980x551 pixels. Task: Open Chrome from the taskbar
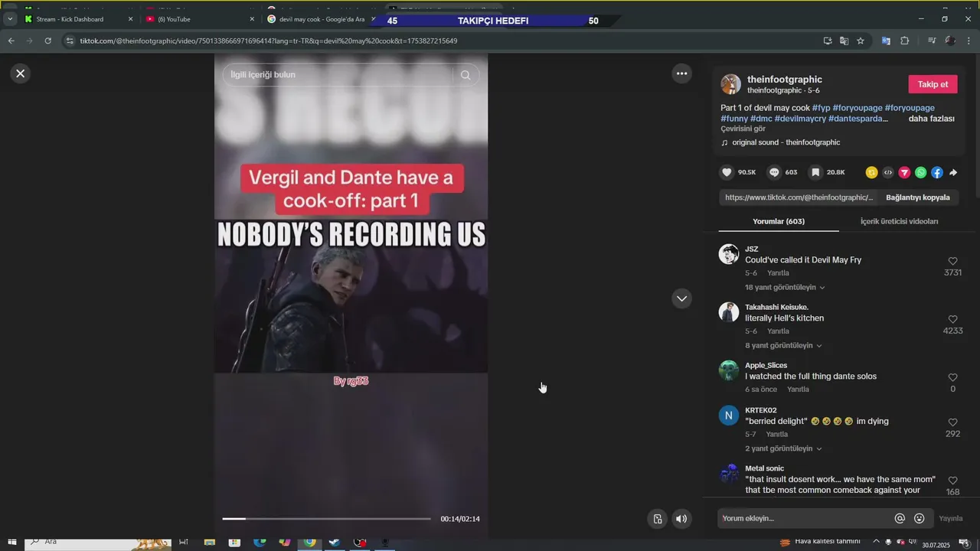[x=309, y=543]
